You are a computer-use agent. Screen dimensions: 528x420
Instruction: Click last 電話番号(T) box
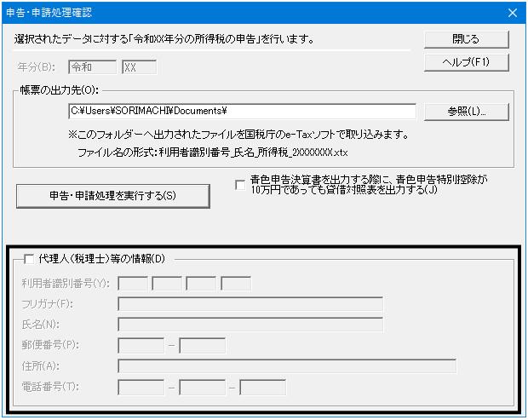coord(262,387)
